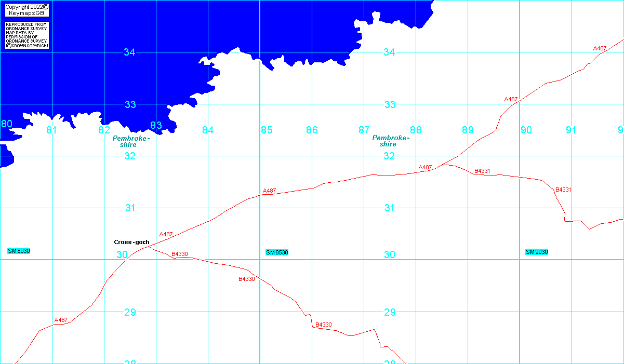The height and width of the screenshot is (364, 624).
Task: Click the SM8030 tile label
Action: tap(19, 251)
